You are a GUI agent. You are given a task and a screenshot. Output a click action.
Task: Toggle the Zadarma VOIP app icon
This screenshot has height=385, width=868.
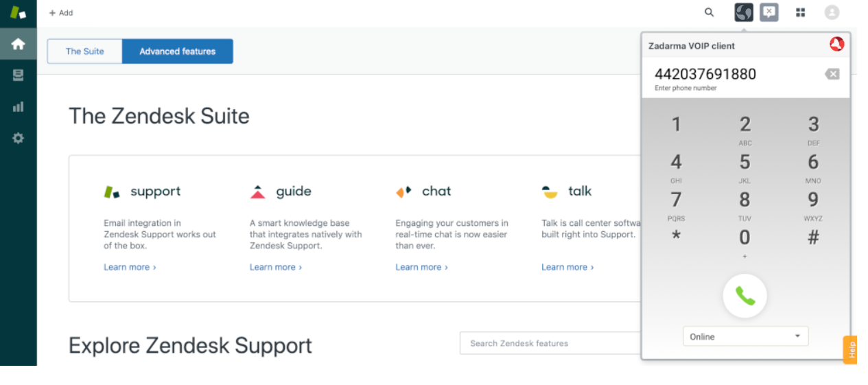(744, 12)
